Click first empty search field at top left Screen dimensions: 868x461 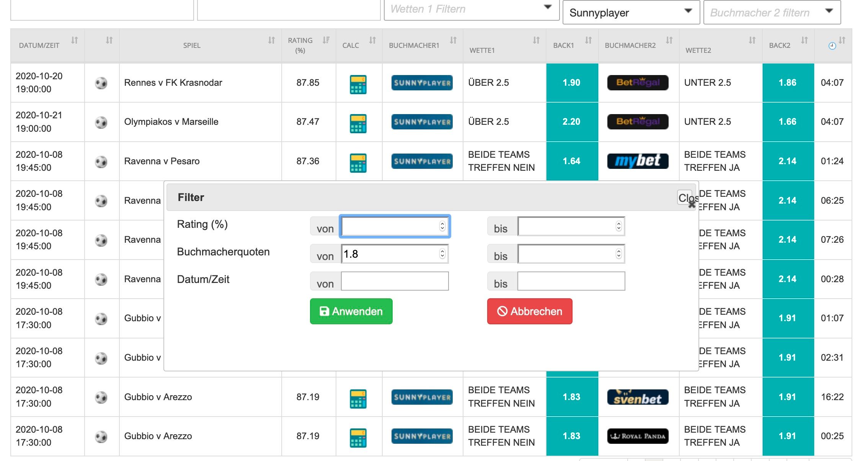[102, 10]
